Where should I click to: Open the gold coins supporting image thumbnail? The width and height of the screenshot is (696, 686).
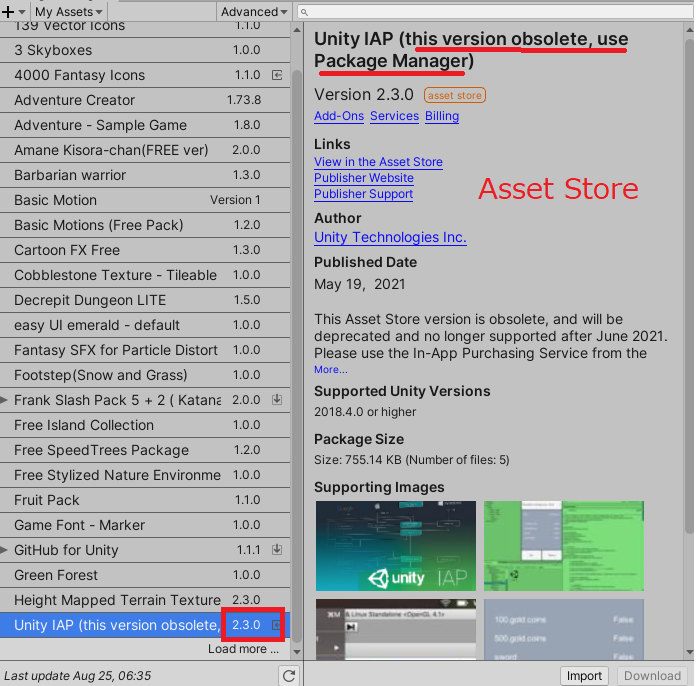pos(564,629)
